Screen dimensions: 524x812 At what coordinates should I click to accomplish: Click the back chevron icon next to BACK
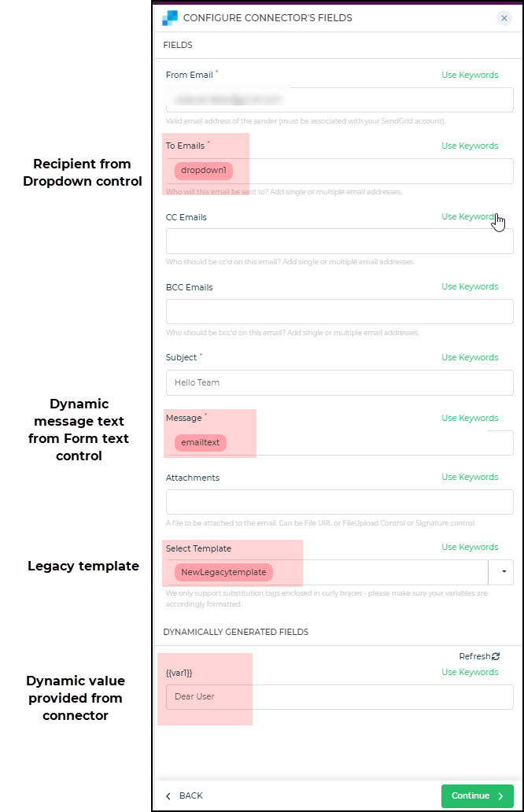168,796
